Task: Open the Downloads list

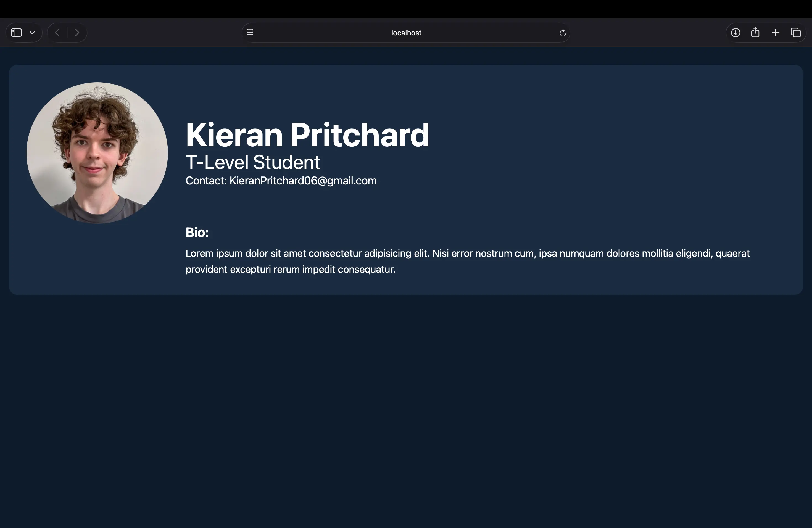Action: (735, 32)
